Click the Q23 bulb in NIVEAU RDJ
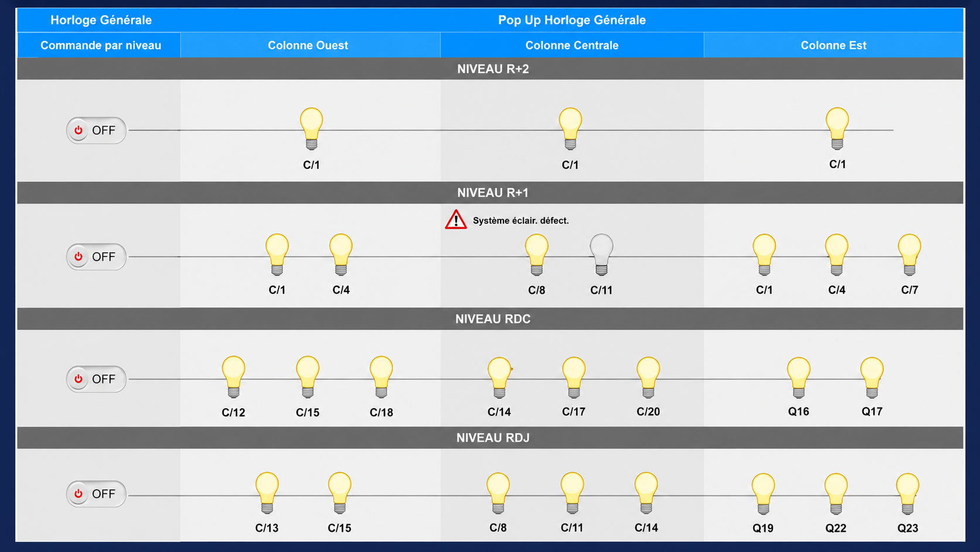This screenshot has width=980, height=552. 907,494
